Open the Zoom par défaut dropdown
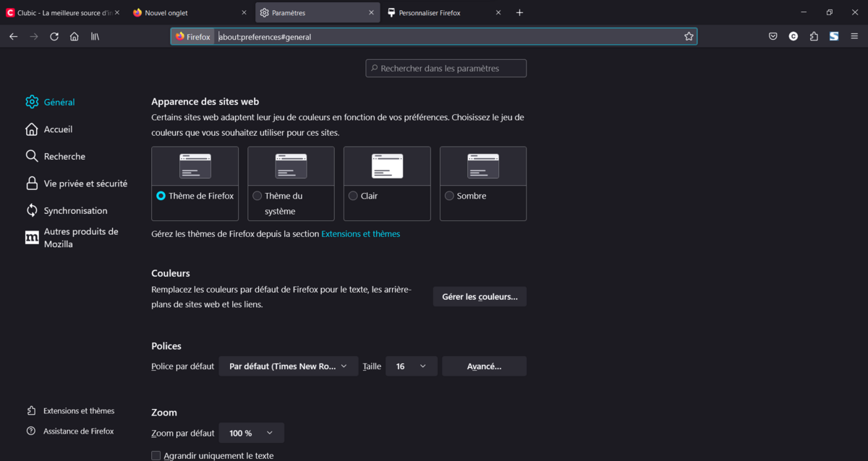Image resolution: width=868 pixels, height=461 pixels. click(252, 433)
